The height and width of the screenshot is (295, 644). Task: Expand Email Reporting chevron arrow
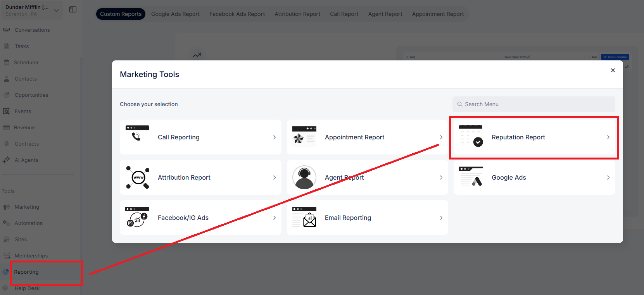[441, 218]
